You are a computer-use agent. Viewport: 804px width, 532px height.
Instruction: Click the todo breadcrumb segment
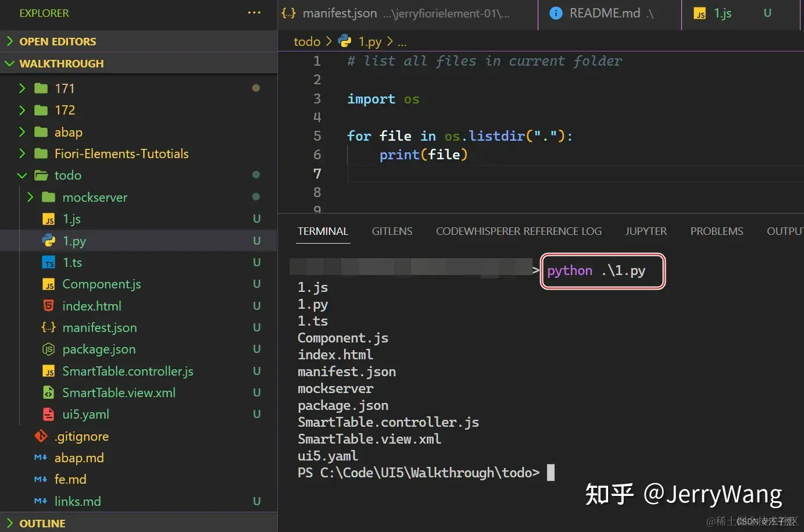[x=307, y=41]
